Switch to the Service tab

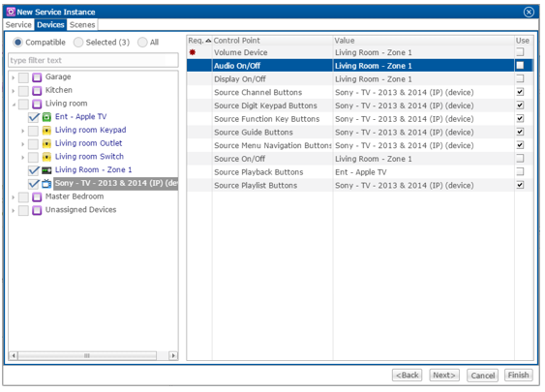pyautogui.click(x=18, y=24)
